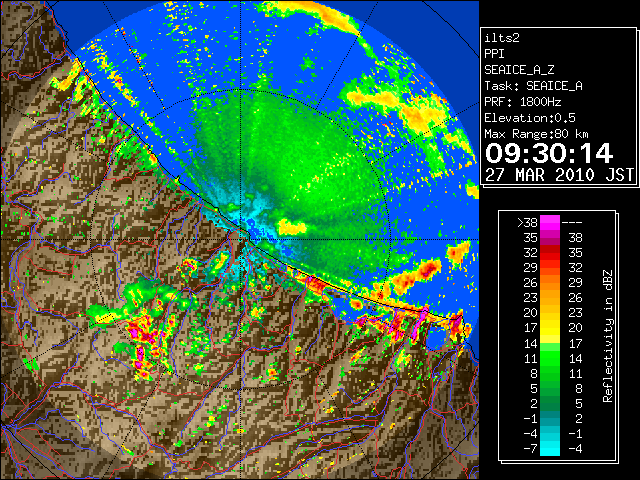
Task: Click the yellow 17 dBZ legend swatch
Action: (550, 328)
